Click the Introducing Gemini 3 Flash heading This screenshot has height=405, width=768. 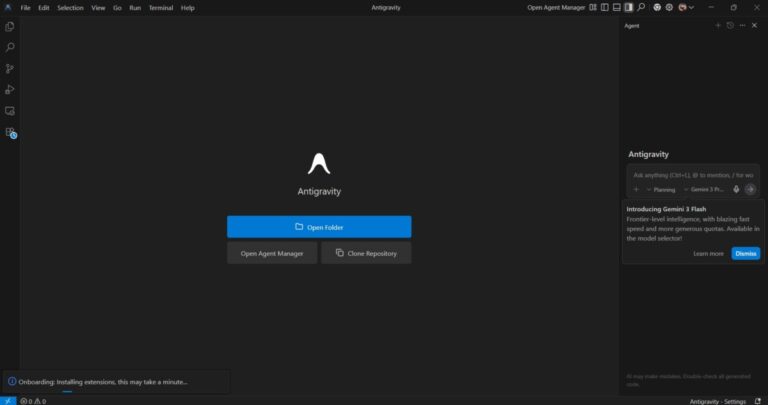click(x=666, y=209)
